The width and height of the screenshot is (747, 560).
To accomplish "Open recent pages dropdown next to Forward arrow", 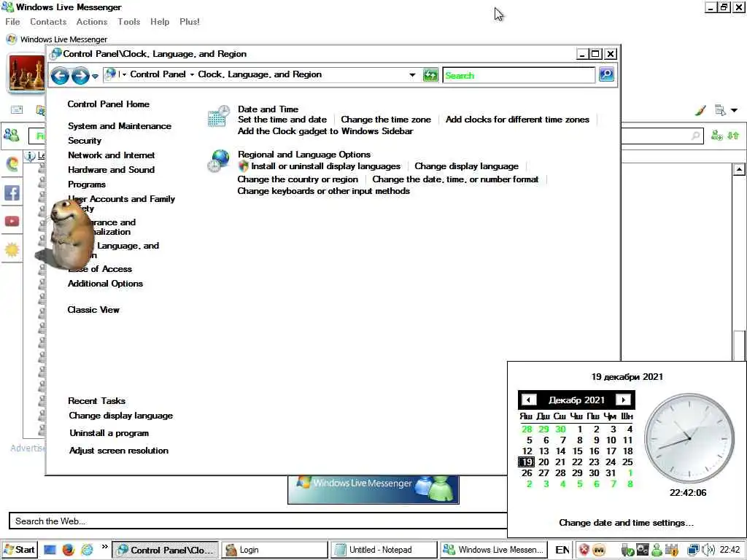I will (95, 76).
